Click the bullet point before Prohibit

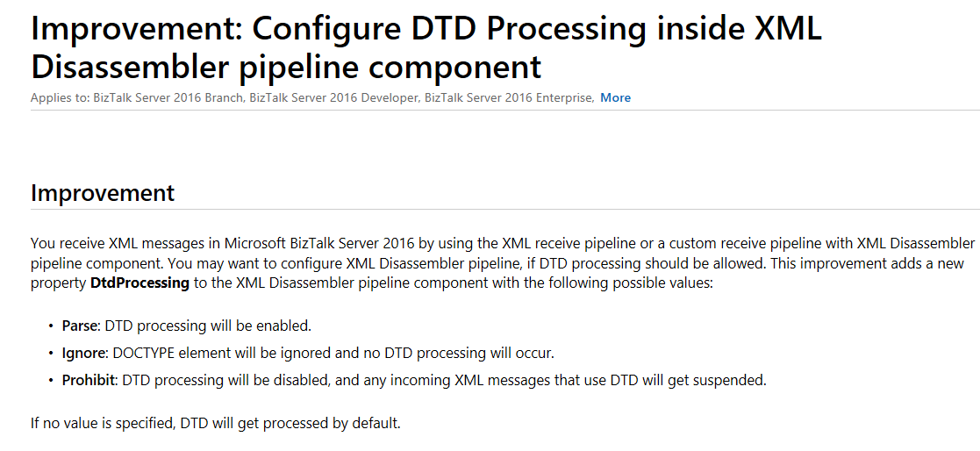click(51, 381)
